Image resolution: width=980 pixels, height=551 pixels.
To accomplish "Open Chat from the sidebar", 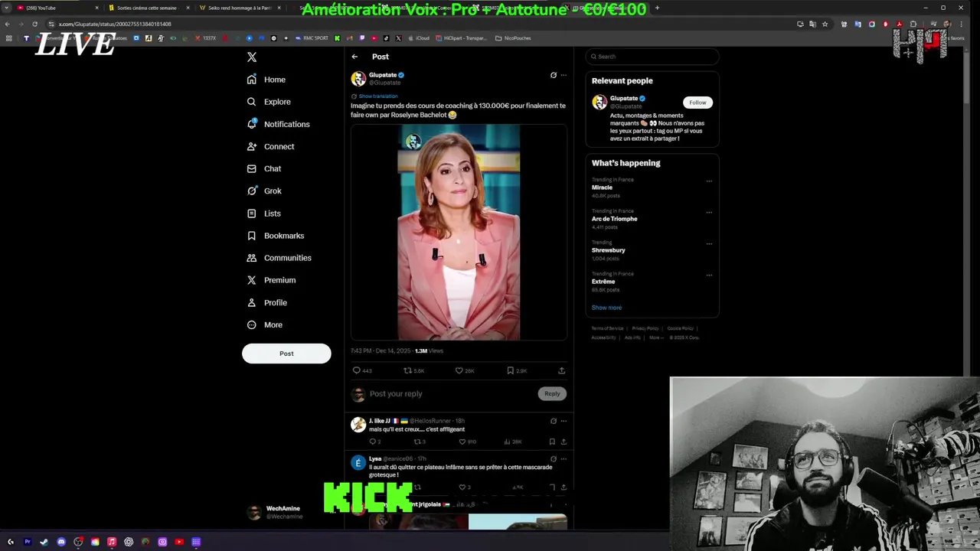I will coord(263,168).
